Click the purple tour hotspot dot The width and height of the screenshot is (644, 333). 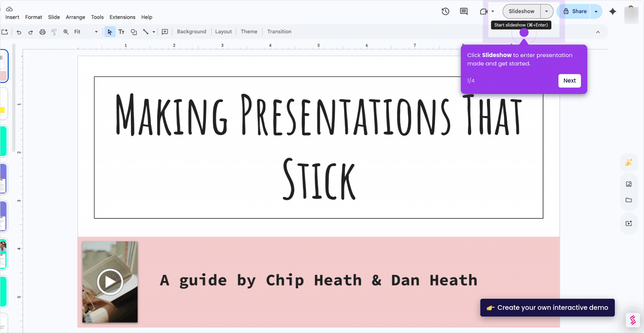coord(524,33)
